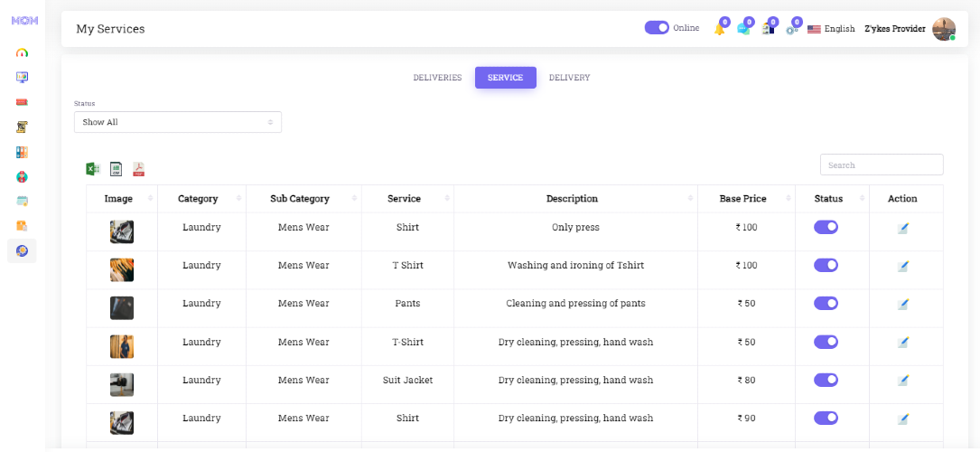
Task: Export table via the Excel icon
Action: (92, 169)
